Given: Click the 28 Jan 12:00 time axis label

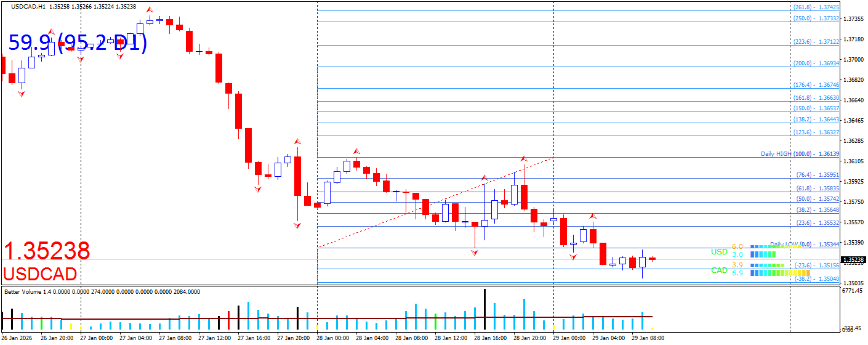Looking at the screenshot, I should [x=451, y=338].
